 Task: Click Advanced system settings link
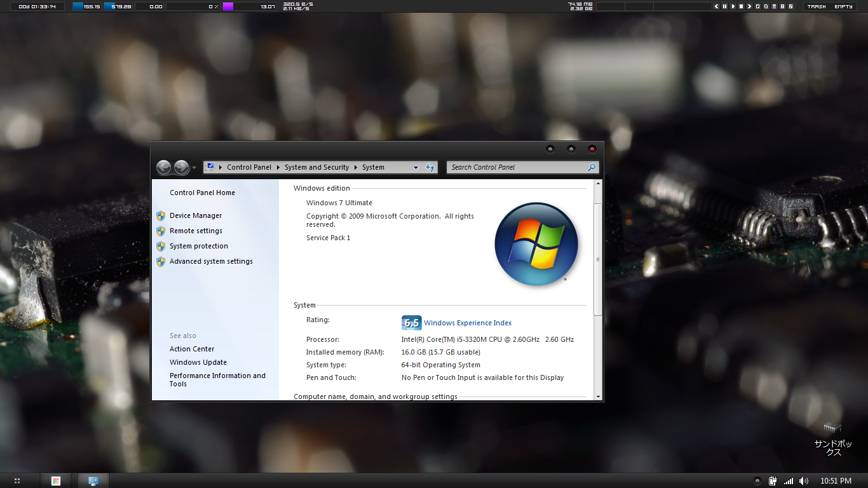pos(211,261)
